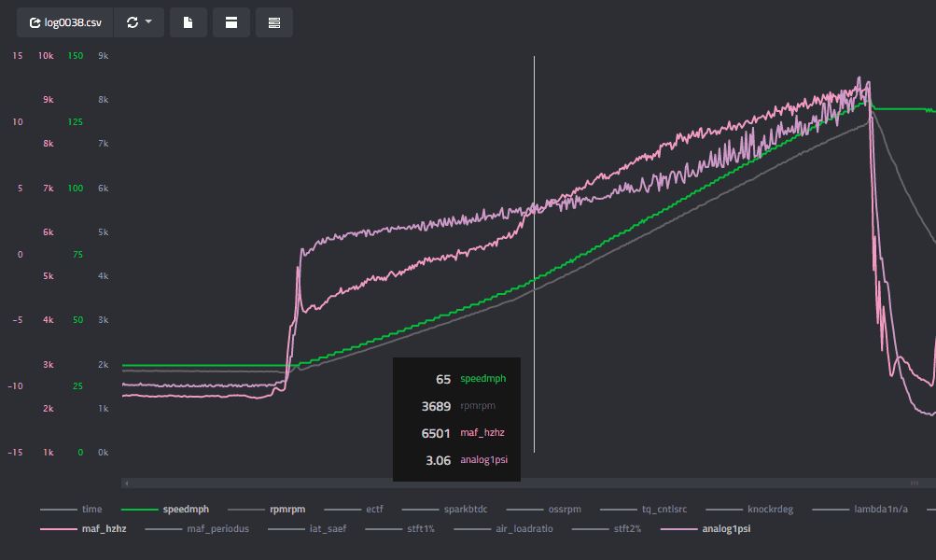936x560 pixels.
Task: Toggle the maf_periodus series in legend
Action: tap(197, 529)
